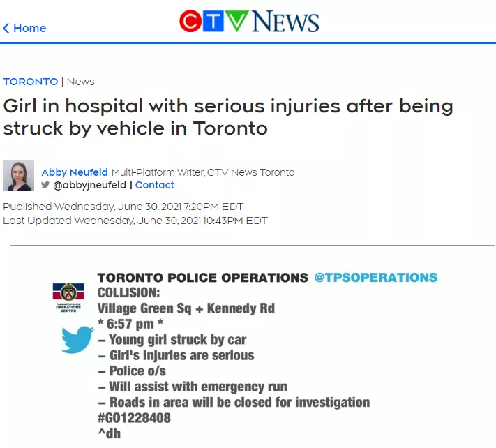Open the @TPSOPERATIONS handle in tweet
Screen dimensions: 496x448
click(x=376, y=278)
